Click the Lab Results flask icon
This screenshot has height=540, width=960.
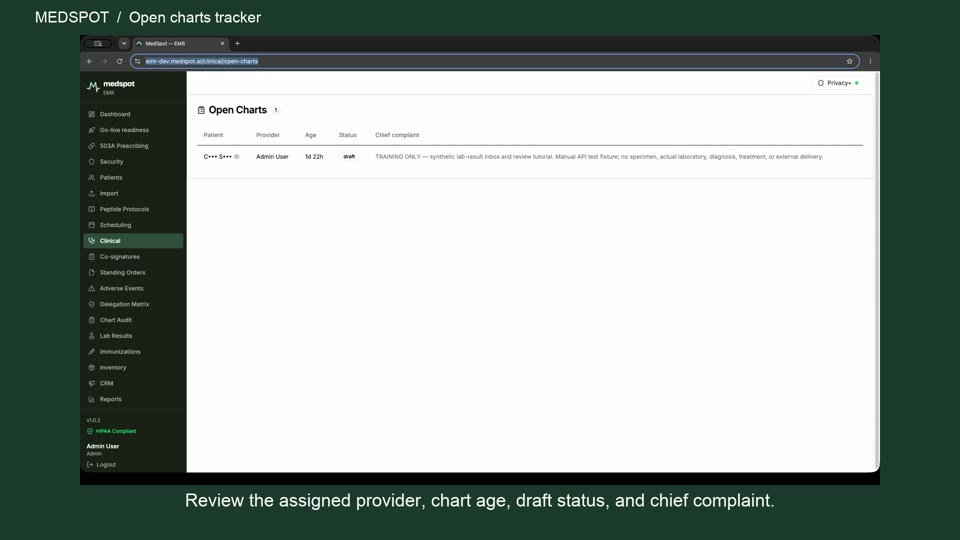[91, 336]
